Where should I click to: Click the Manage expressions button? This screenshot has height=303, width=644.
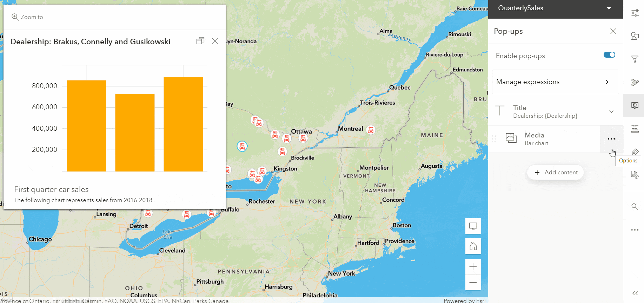click(556, 82)
